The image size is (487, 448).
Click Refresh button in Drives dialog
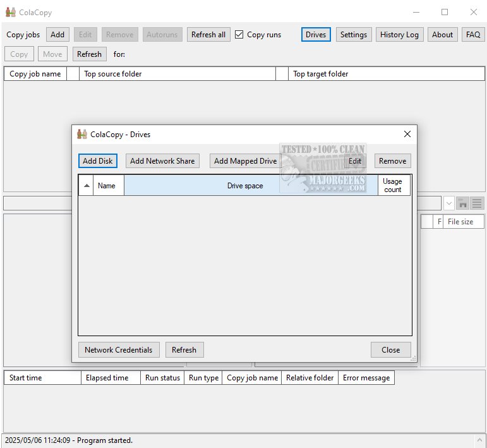point(184,350)
